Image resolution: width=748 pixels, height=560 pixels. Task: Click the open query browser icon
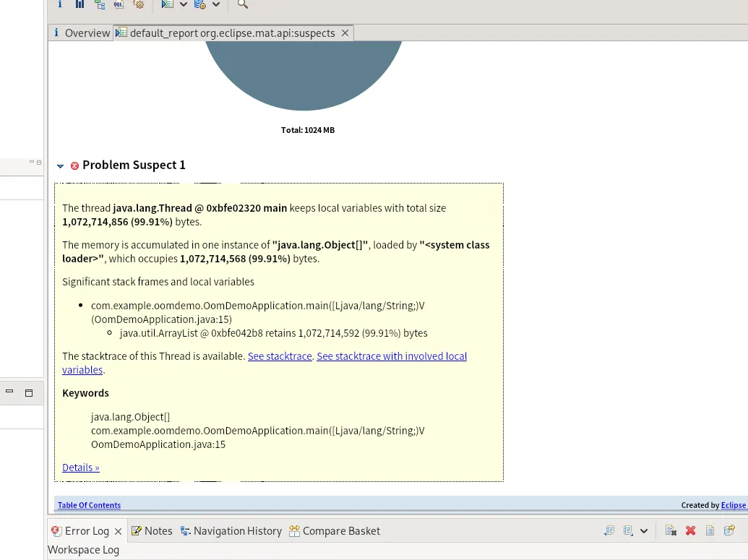click(200, 4)
